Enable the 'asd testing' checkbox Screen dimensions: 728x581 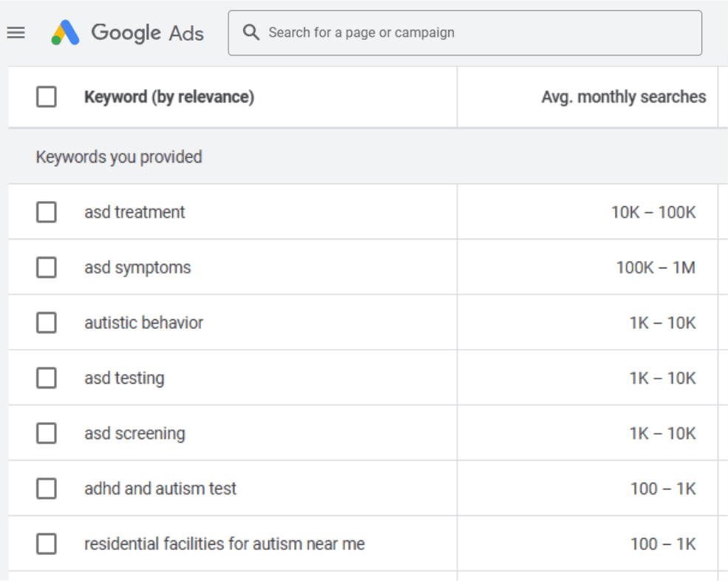(47, 378)
